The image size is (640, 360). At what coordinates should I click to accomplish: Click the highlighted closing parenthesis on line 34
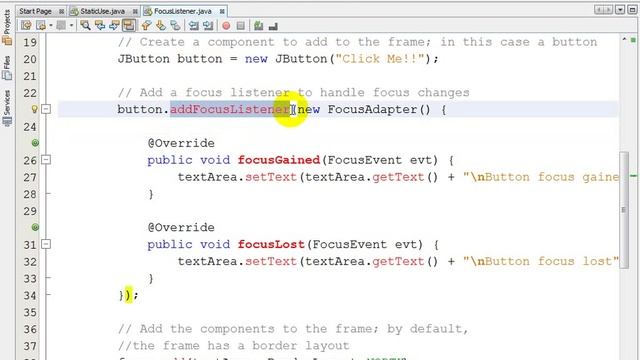[x=128, y=295]
